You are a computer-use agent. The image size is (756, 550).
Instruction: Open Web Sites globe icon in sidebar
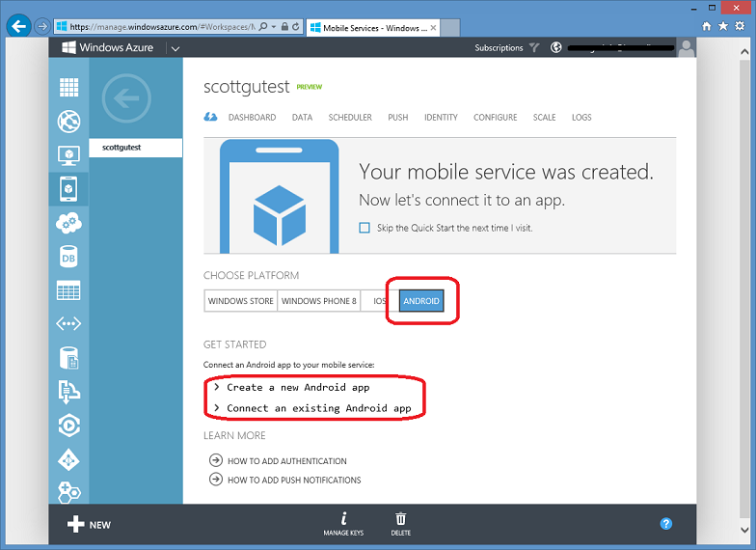tap(68, 122)
